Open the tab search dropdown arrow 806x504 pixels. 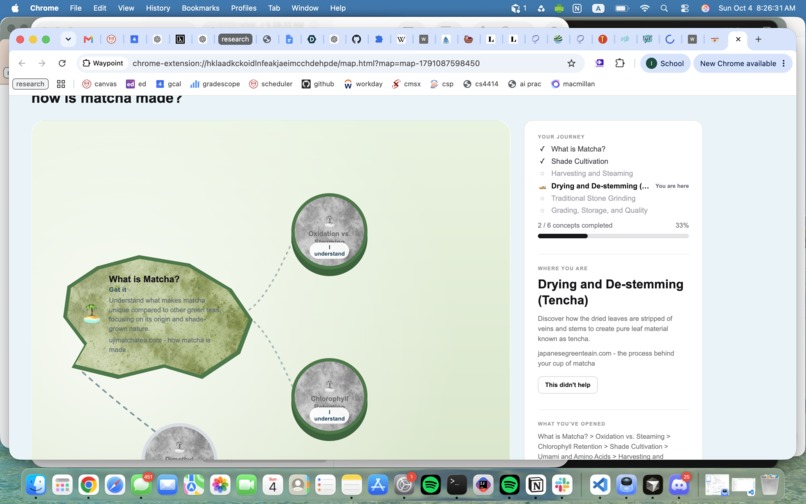(x=68, y=39)
